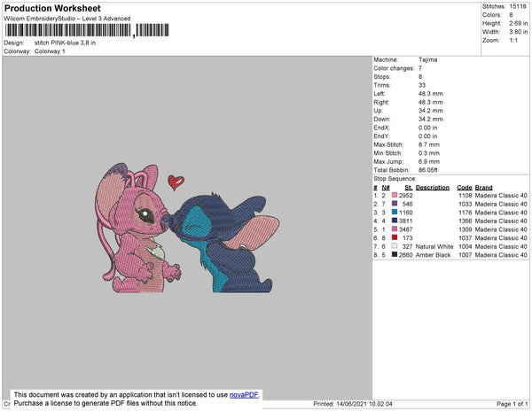Click the navy swatch in stop 4

pyautogui.click(x=395, y=221)
